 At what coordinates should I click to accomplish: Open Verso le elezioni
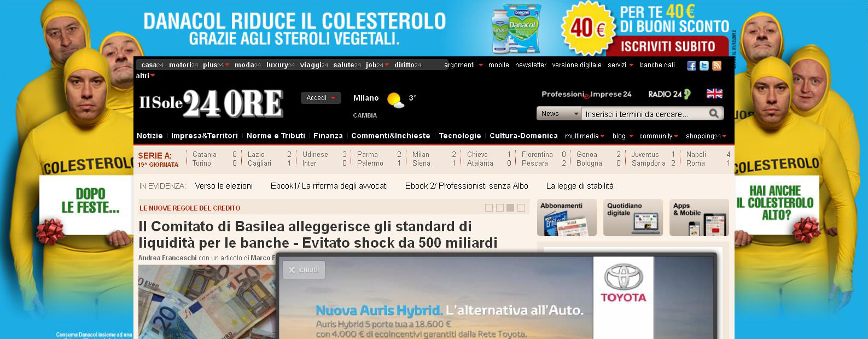(224, 186)
